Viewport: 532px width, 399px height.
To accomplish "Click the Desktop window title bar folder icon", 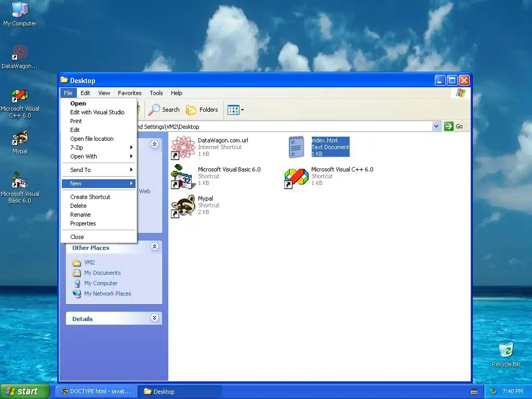I will pos(64,80).
